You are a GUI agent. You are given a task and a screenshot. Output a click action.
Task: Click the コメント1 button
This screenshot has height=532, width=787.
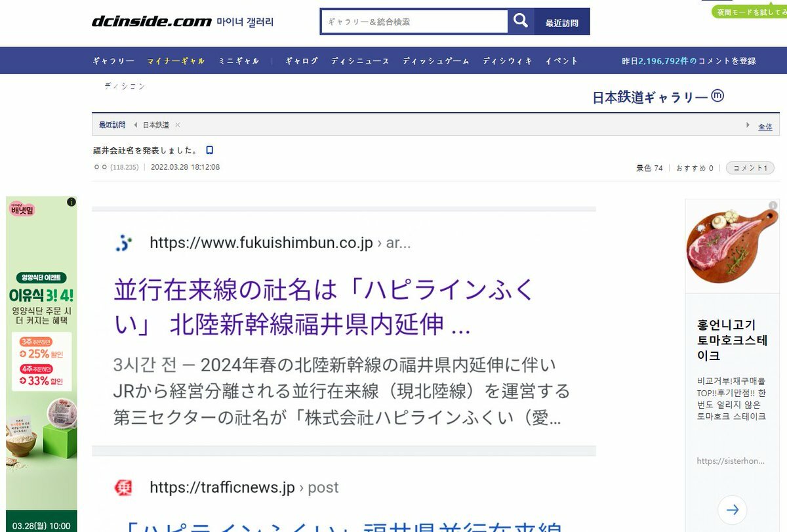[x=750, y=168]
